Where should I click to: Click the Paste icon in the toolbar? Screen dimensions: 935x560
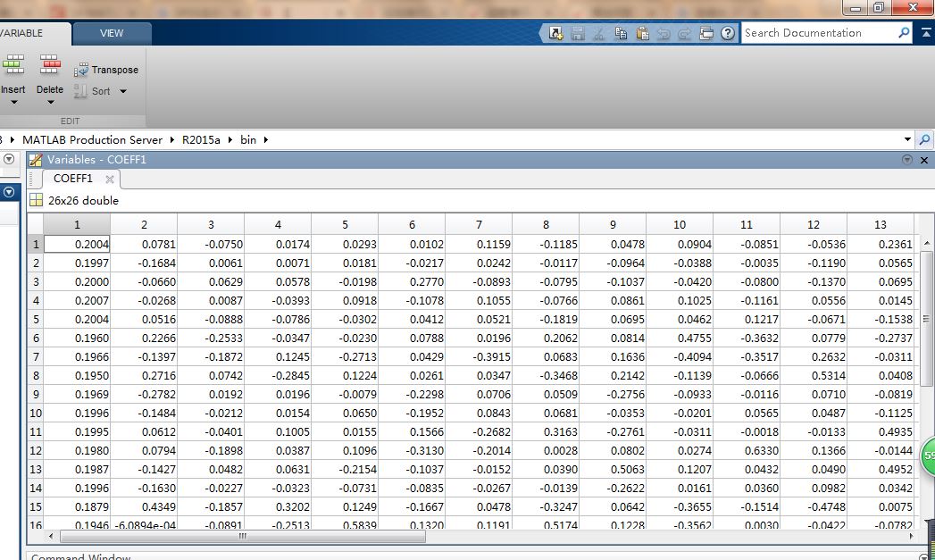click(642, 32)
